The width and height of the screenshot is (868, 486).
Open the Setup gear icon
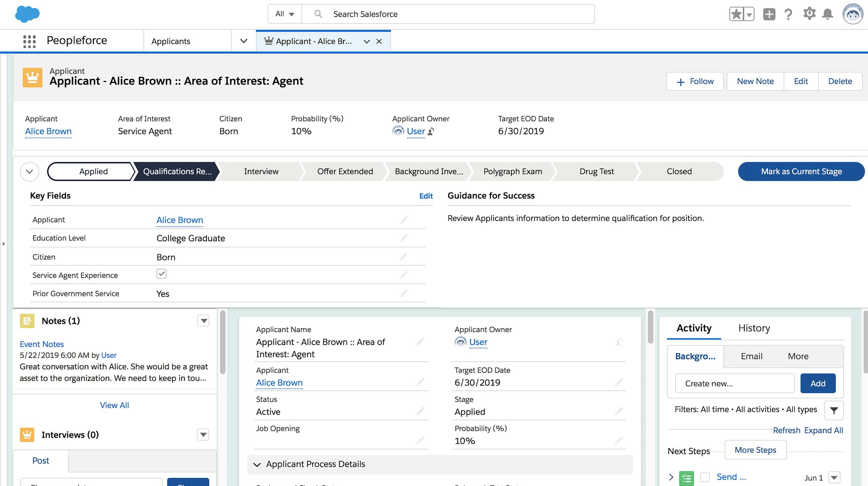(x=809, y=14)
